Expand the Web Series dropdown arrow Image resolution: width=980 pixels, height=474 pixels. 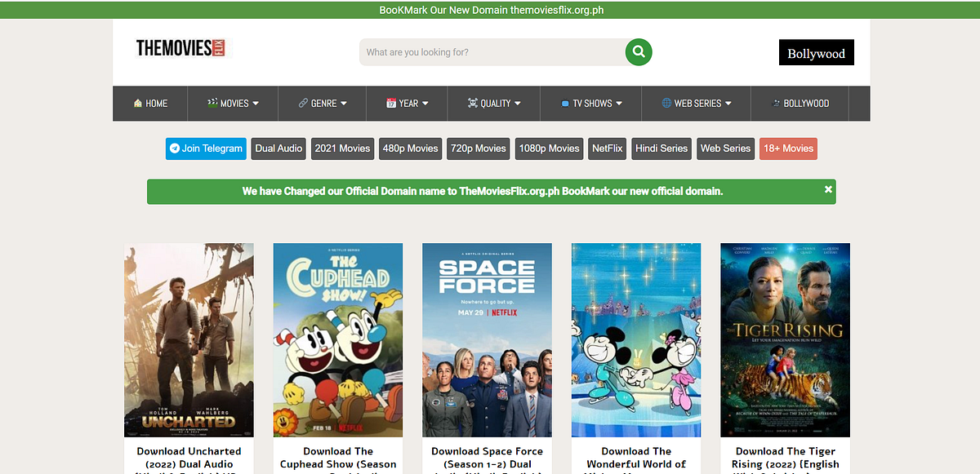[x=728, y=104]
